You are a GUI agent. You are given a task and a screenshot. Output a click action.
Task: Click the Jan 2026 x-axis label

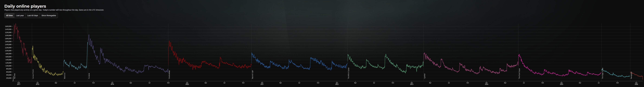(x=636, y=83)
